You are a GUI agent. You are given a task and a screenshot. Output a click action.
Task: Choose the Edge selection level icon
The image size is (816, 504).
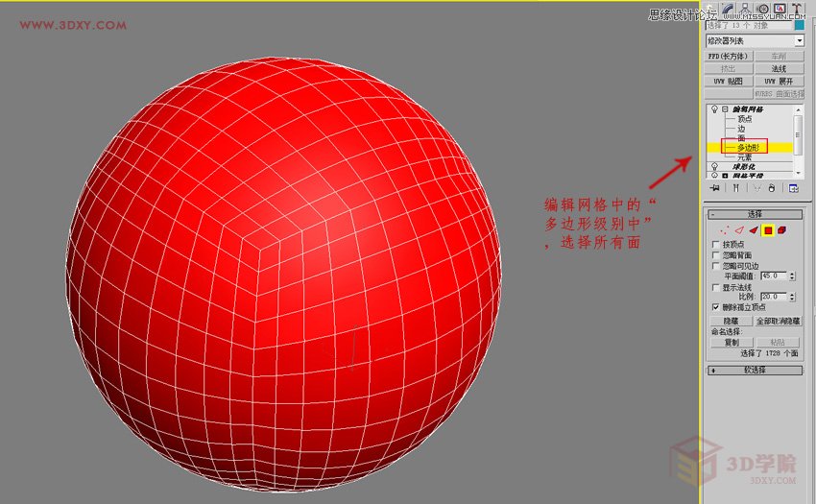click(739, 230)
